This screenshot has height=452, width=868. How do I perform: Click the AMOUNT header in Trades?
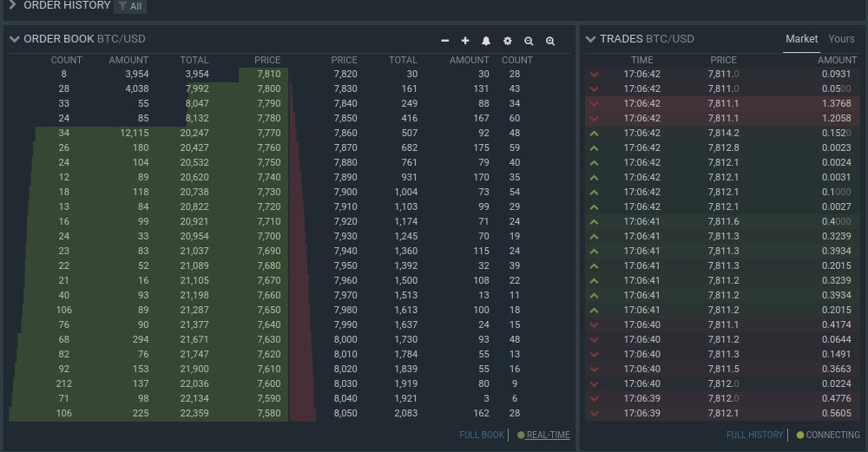point(837,60)
